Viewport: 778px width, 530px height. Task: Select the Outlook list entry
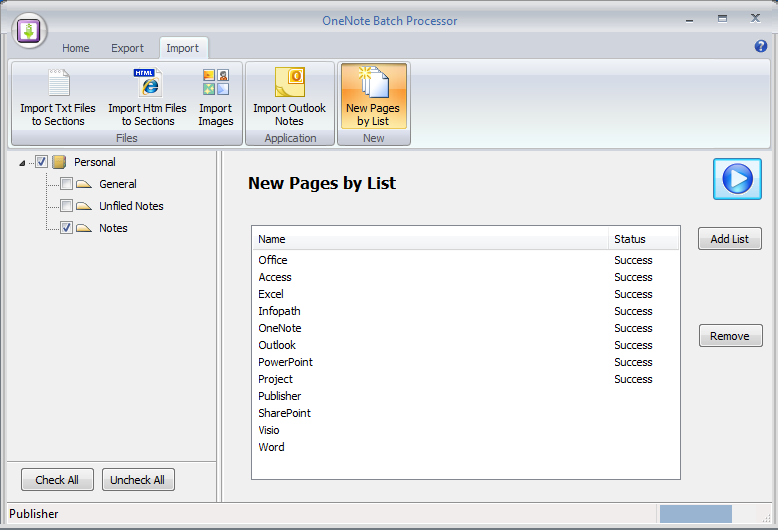(x=465, y=345)
